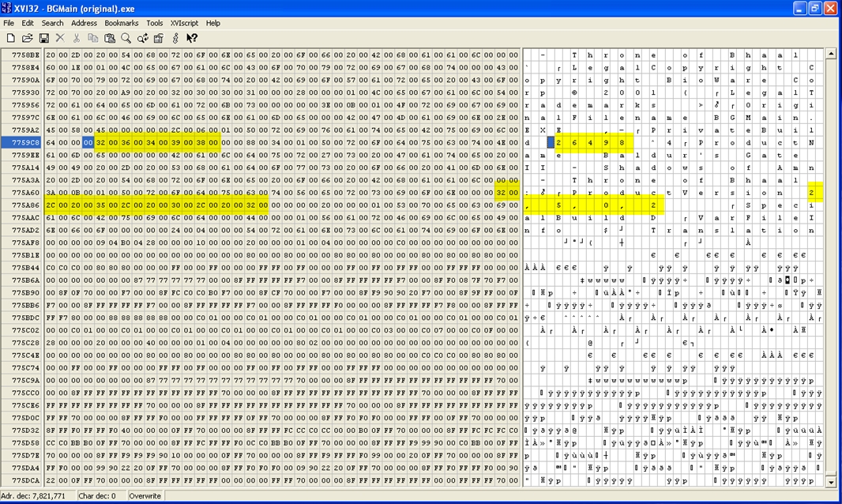Click the Delete X toolbar icon
Screen dimensions: 842x504
[60, 38]
